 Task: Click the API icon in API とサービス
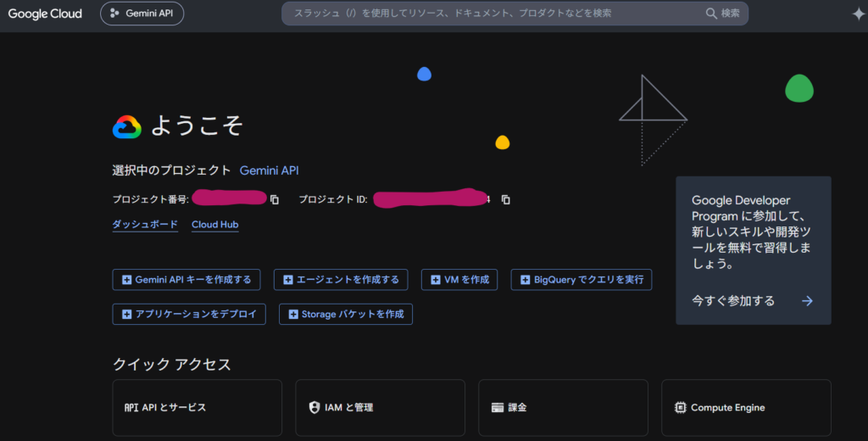tap(131, 408)
